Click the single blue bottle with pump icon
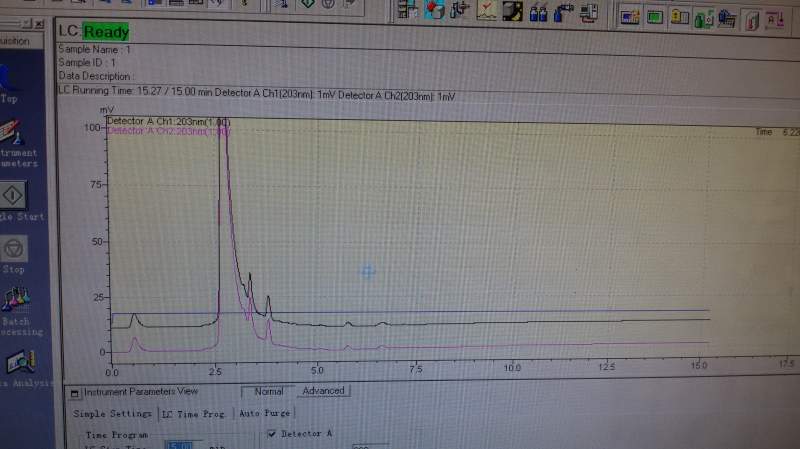 pos(563,13)
